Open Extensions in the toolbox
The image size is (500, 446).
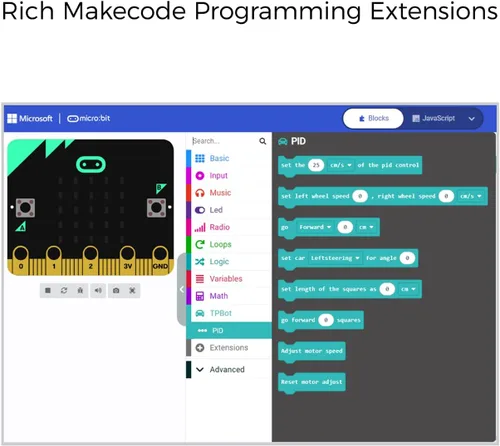[228, 348]
